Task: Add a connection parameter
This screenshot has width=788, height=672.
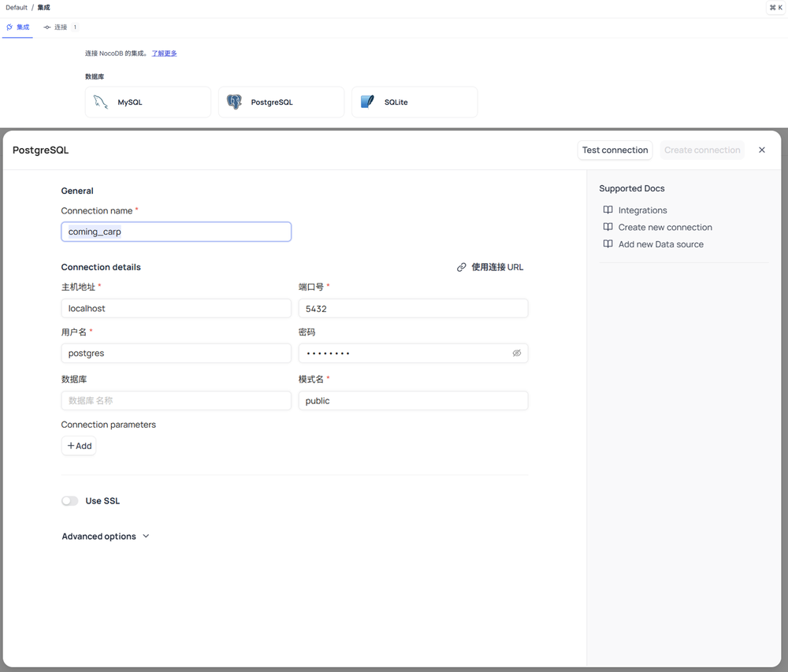Action: tap(79, 446)
